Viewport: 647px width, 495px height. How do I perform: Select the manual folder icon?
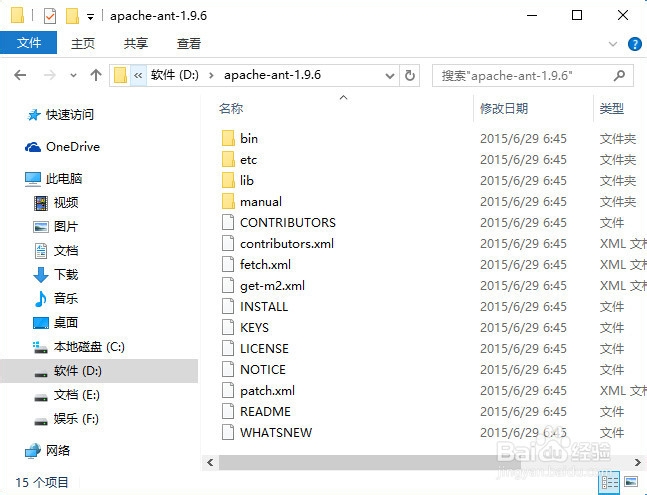228,201
